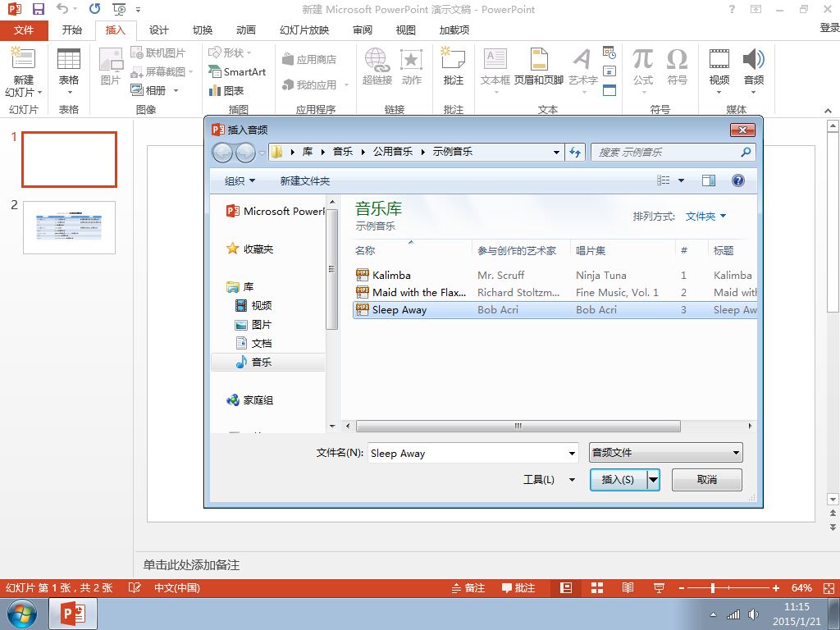Click the Symbol (符号) omega icon
This screenshot has height=630, width=840.
click(x=677, y=59)
